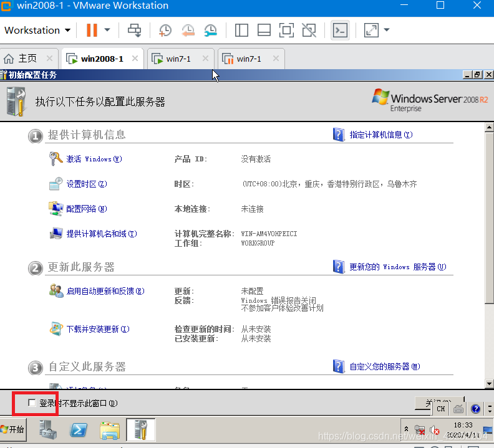Screen dimensions: 494x448
Task: Click 提供计算机名和域 link
Action: (x=102, y=234)
